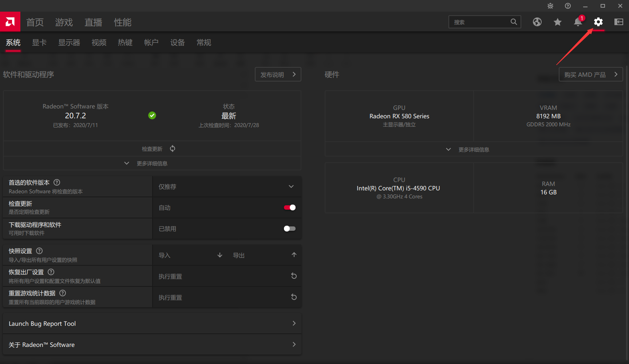Expand 更多详细信息 under Radeon Software version

(152, 163)
